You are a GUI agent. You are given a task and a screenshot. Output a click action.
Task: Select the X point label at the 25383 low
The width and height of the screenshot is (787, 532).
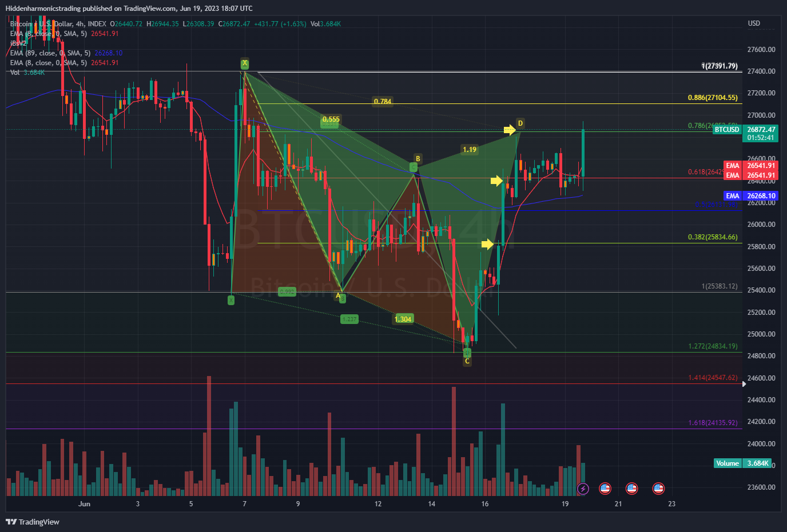230,300
